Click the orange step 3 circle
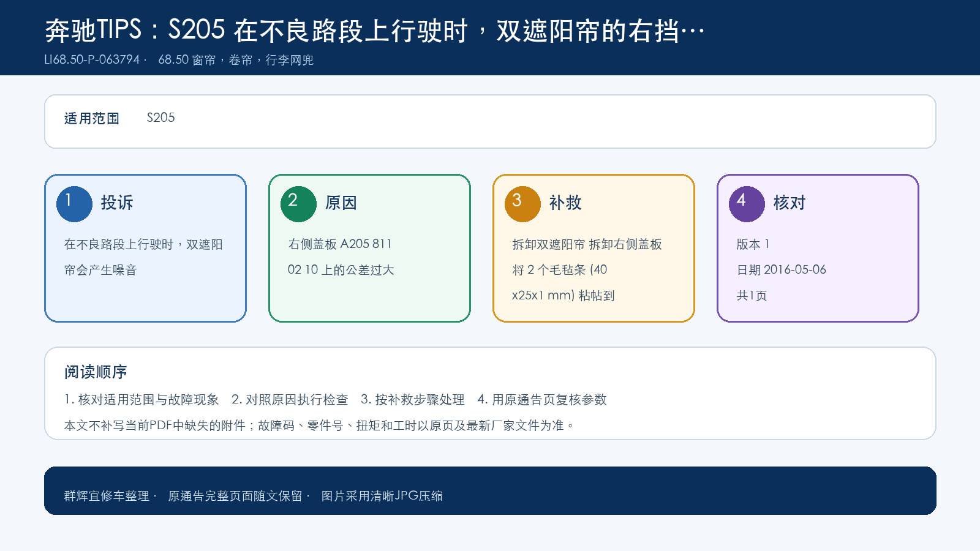Viewport: 980px width, 551px height. click(522, 204)
